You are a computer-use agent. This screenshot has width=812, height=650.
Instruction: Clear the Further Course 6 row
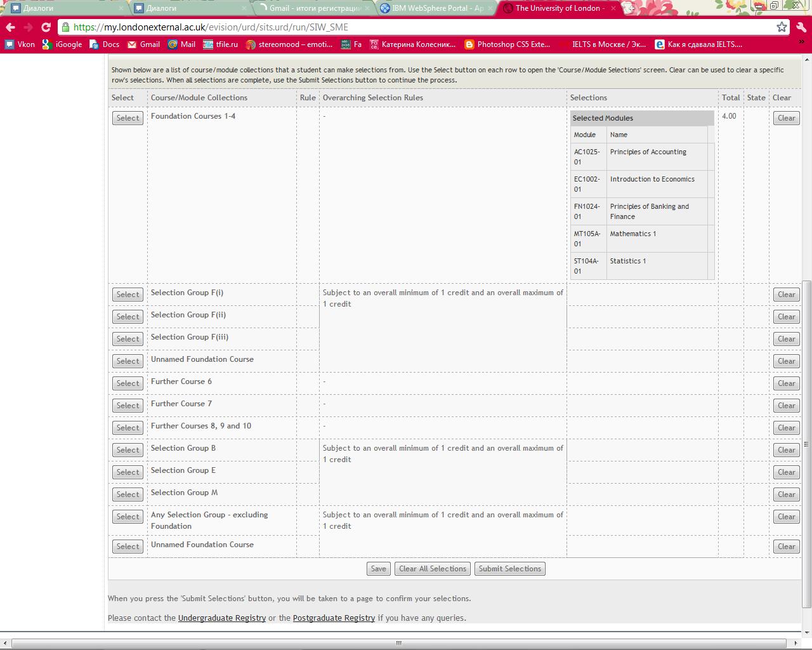(x=787, y=383)
